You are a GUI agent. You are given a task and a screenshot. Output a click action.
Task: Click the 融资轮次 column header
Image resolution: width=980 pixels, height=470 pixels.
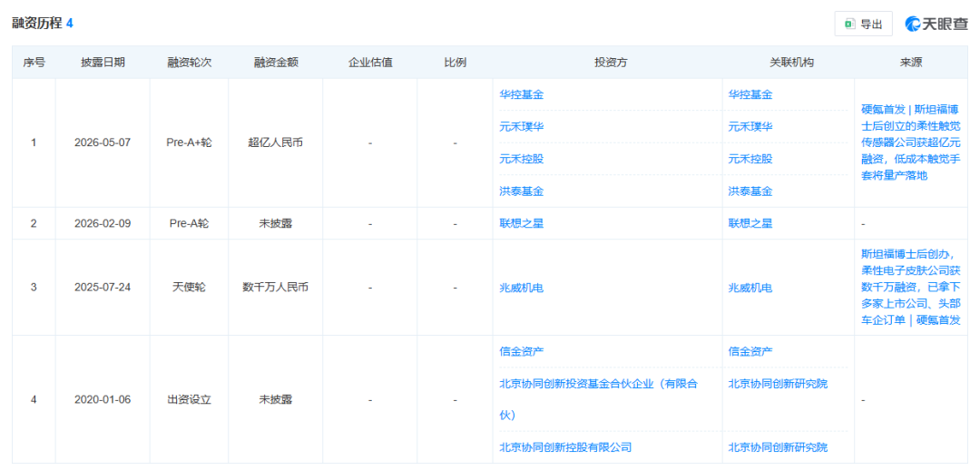tap(190, 63)
